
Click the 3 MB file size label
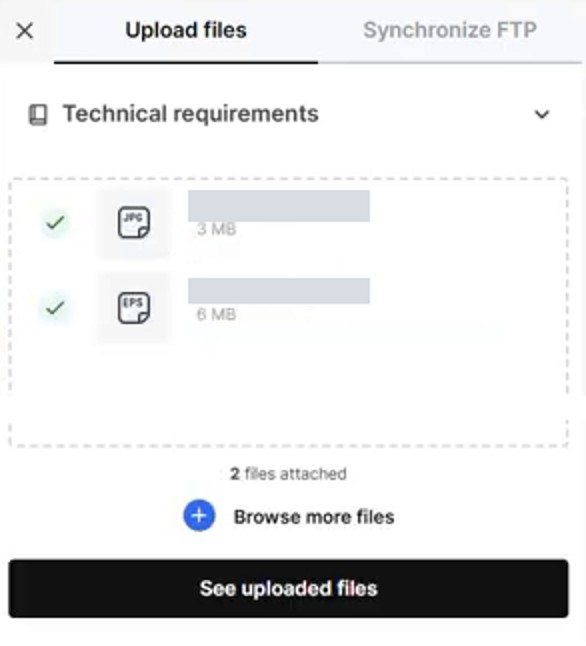pyautogui.click(x=216, y=229)
